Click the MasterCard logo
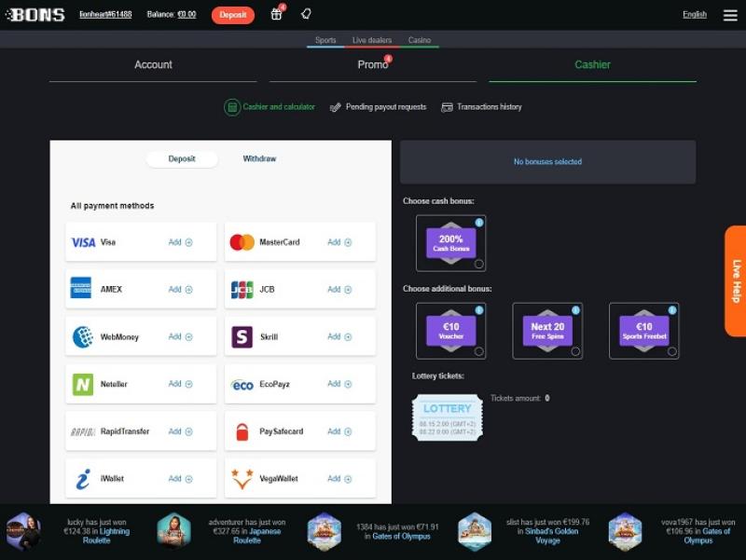746x560 pixels. click(x=242, y=242)
